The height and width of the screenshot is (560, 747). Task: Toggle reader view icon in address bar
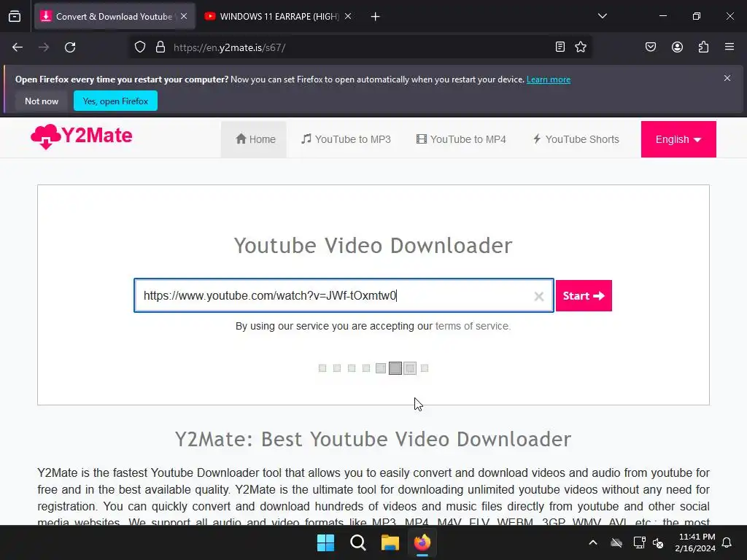point(560,47)
